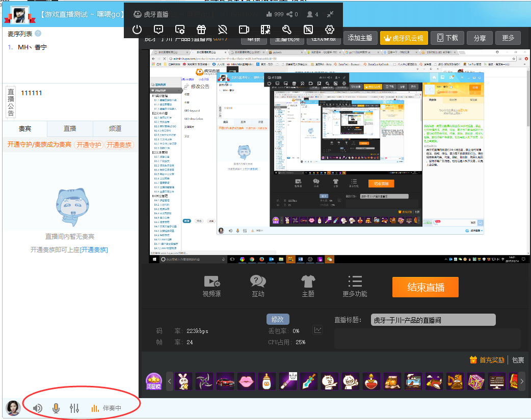Select the excavator gift
The width and height of the screenshot is (531, 420).
pyautogui.click(x=455, y=381)
